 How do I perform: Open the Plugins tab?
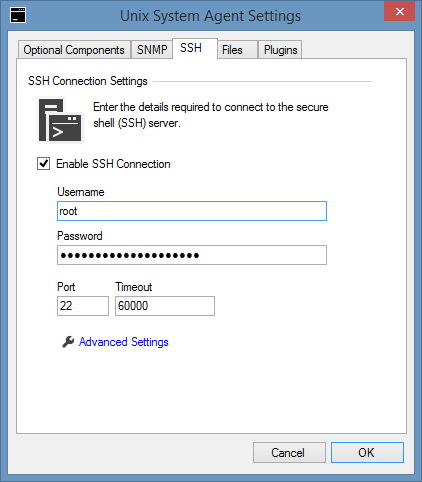point(280,50)
